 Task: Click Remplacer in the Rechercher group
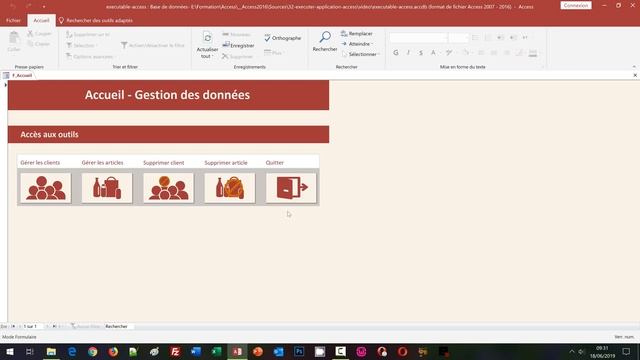click(x=357, y=33)
